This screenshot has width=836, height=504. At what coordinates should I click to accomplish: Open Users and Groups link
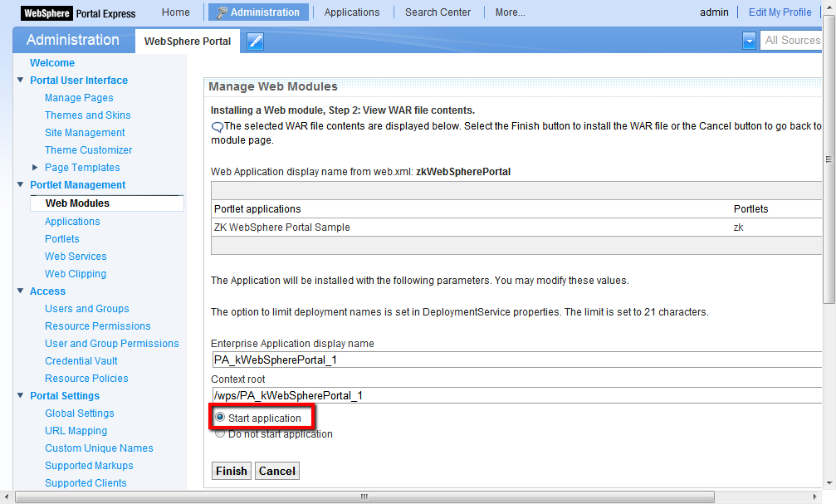(x=87, y=309)
